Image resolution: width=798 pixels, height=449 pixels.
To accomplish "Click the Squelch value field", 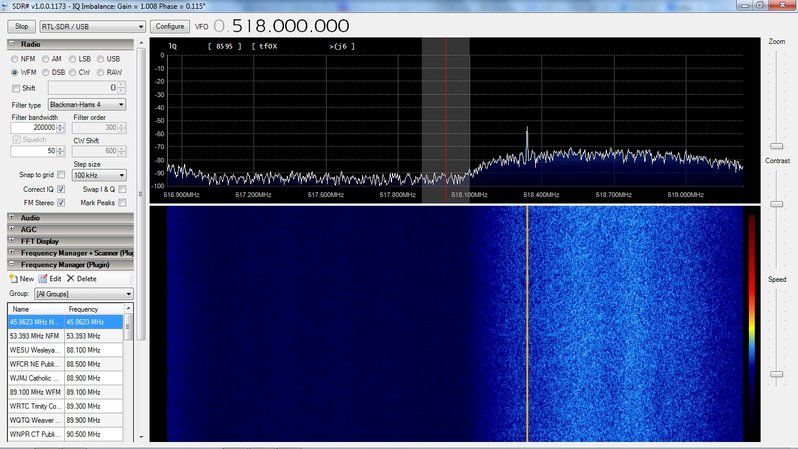I will 33,151.
